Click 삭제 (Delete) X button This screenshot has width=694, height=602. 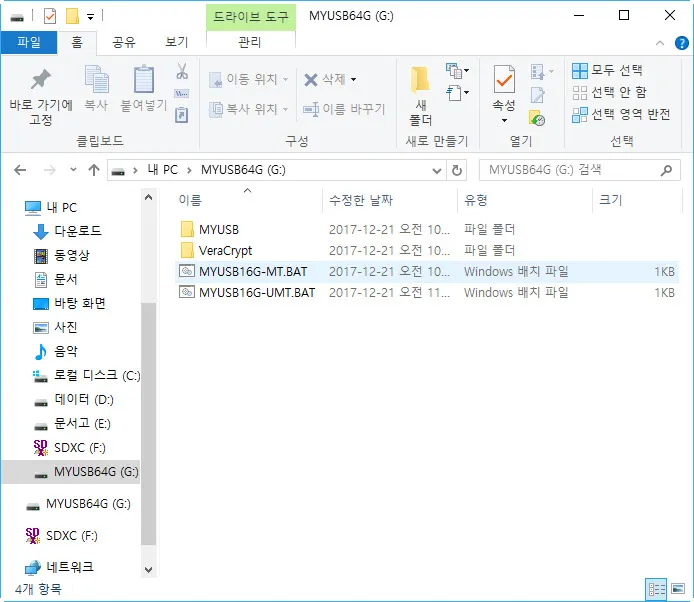tap(324, 80)
